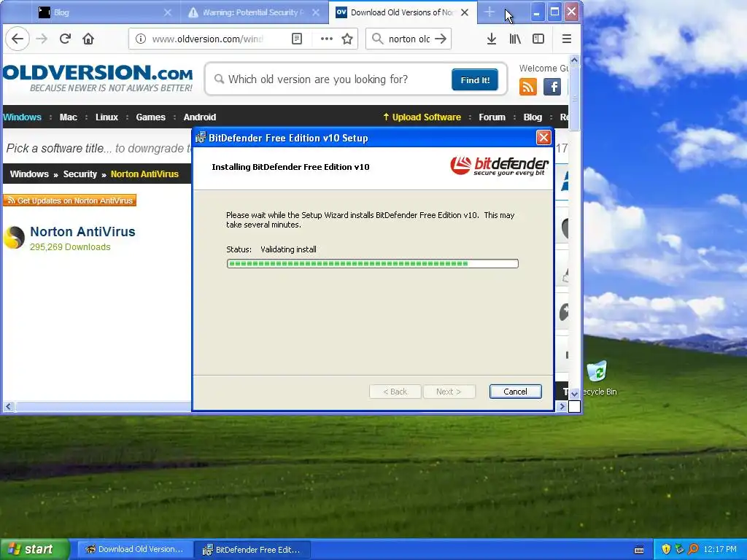Click the horizontal scrollbar left arrow
The image size is (747, 560).
pos(9,407)
